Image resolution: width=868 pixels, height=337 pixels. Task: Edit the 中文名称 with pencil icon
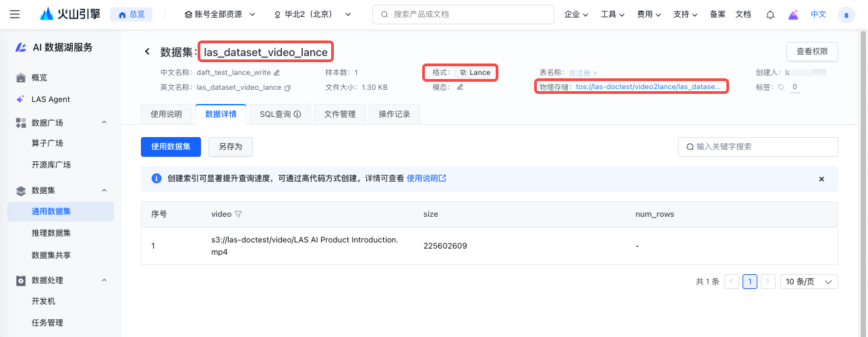[x=277, y=72]
